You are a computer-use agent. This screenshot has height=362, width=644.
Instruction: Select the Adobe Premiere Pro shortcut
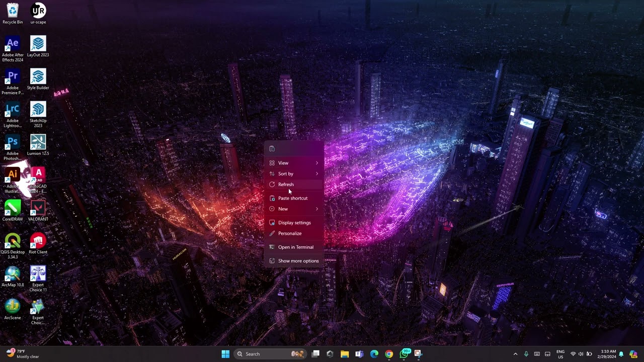[x=13, y=81]
